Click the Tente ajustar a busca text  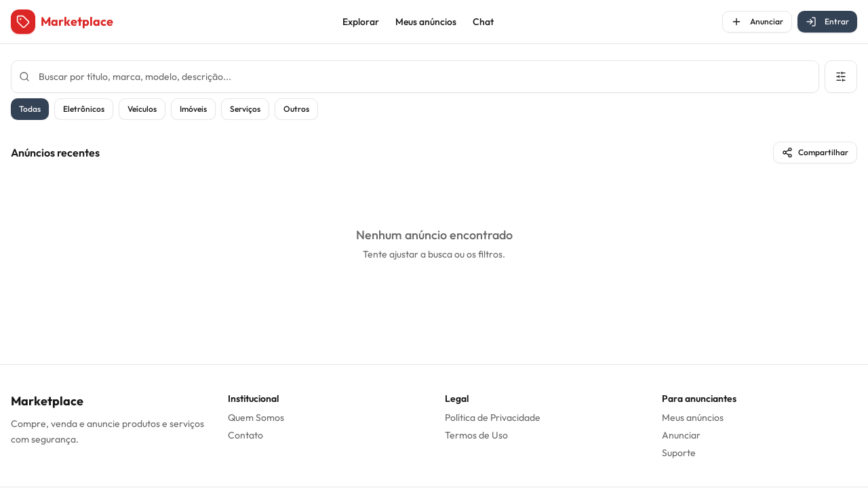click(x=434, y=254)
